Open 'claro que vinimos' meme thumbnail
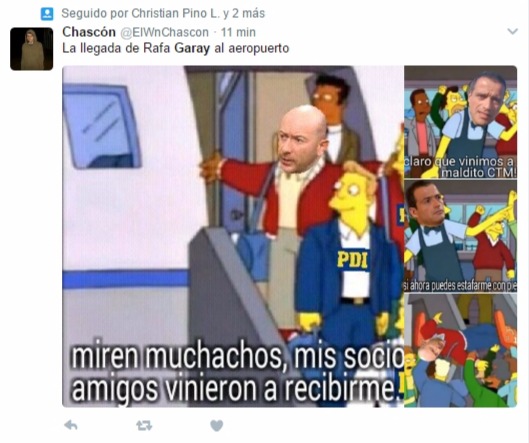 pos(461,122)
